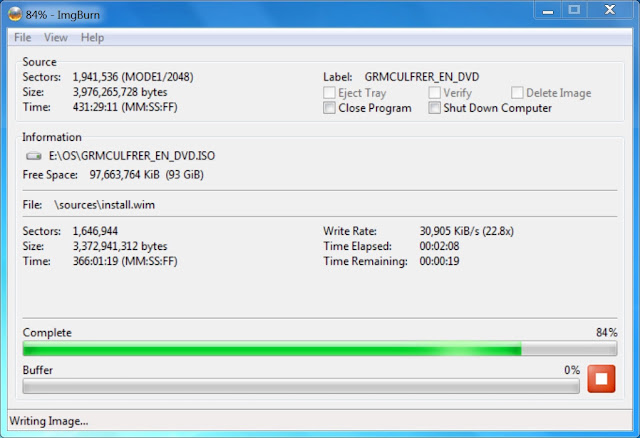Click the source sectors value 1,941,536
640x438 pixels.
tap(133, 77)
